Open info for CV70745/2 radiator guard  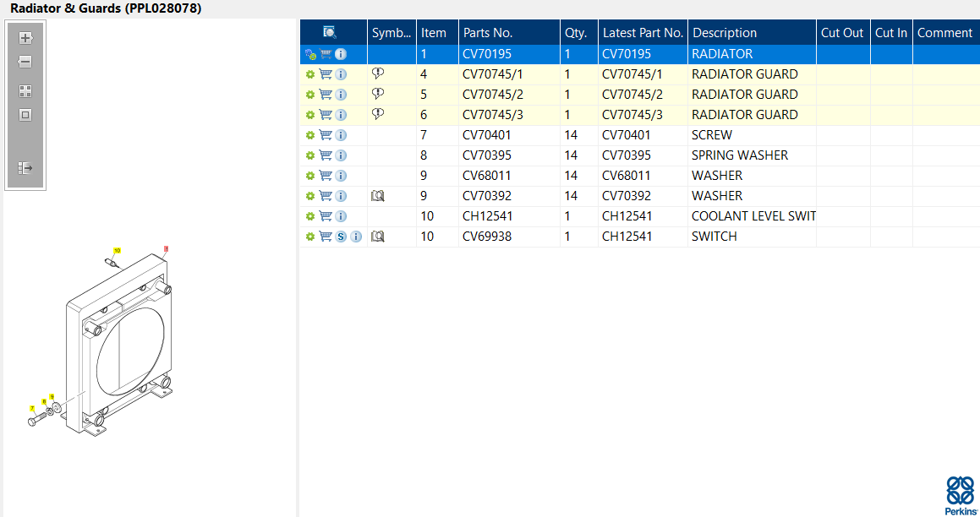(x=341, y=95)
